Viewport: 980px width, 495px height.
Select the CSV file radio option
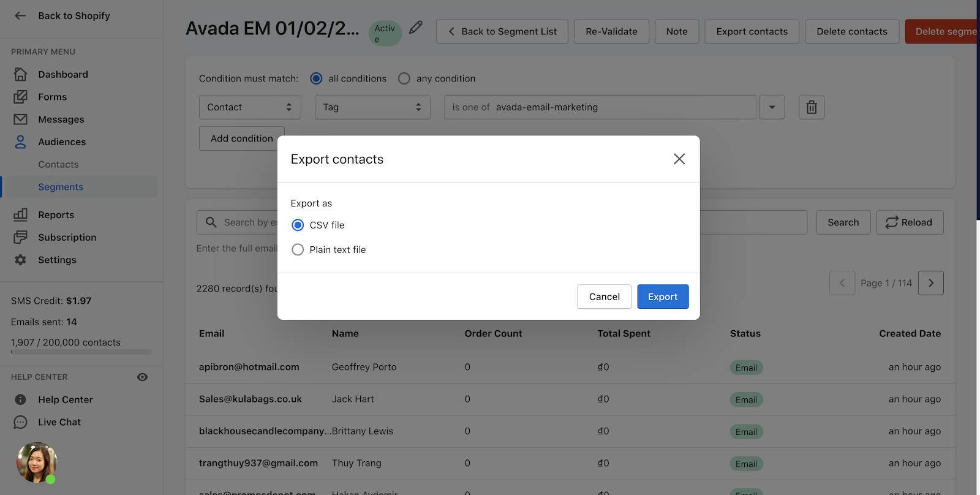click(x=298, y=225)
